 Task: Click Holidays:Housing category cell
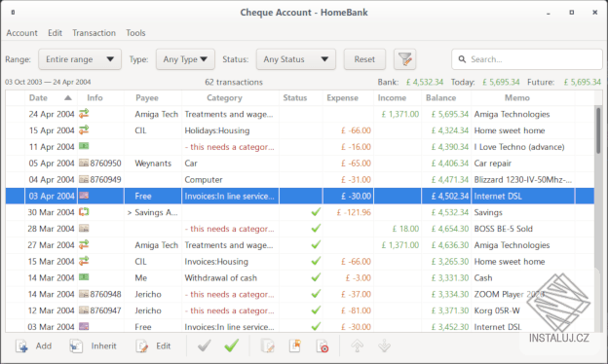click(230, 130)
